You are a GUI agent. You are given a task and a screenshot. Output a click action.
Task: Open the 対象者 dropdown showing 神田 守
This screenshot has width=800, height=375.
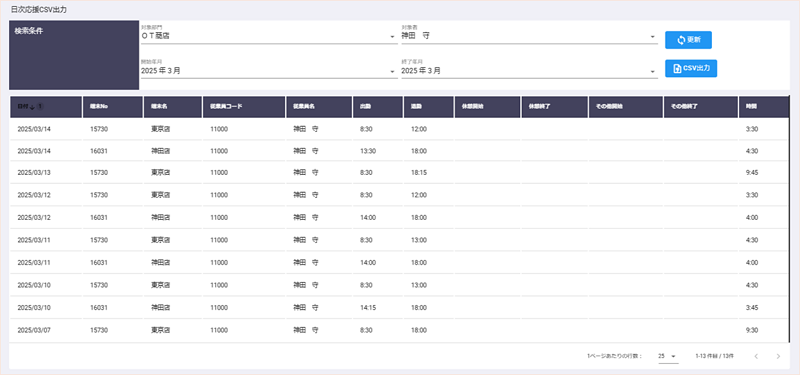(529, 37)
